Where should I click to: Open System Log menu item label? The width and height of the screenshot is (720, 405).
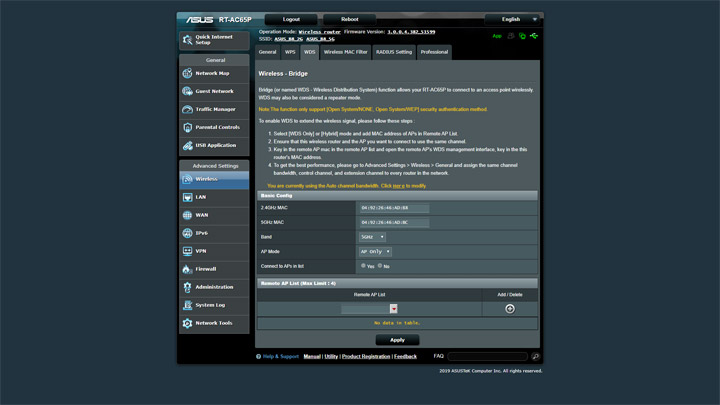210,305
